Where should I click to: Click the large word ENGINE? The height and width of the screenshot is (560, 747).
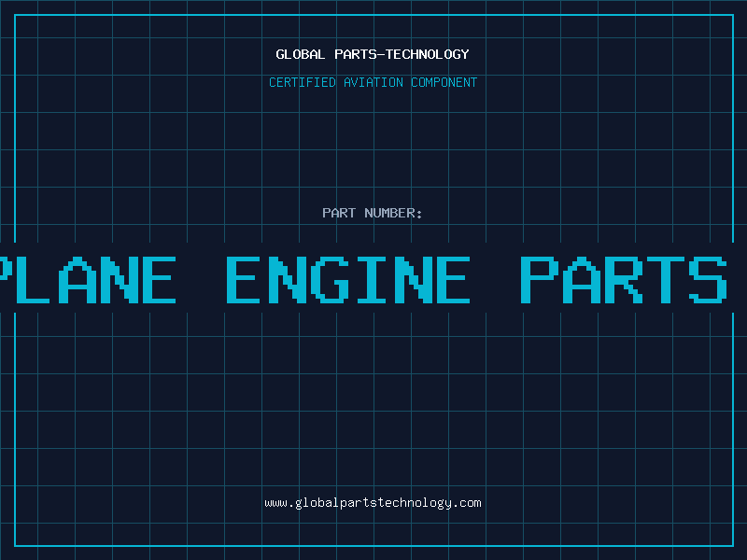347,278
